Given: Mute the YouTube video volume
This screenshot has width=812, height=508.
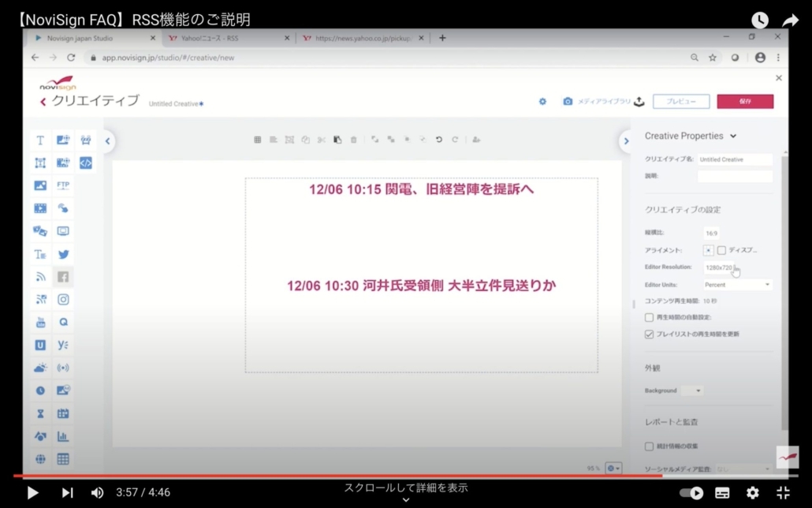Looking at the screenshot, I should 97,492.
